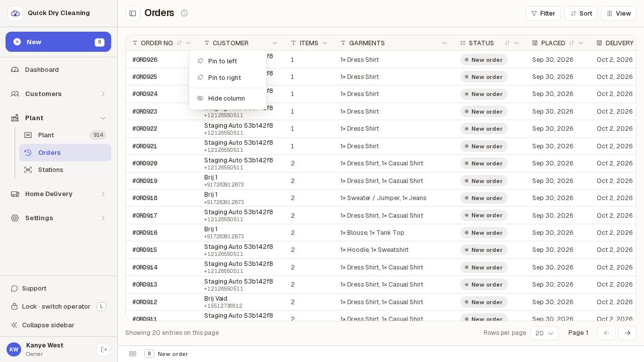Click the New order status of #ORD916
Screen dimensions: 644x362
(484, 233)
